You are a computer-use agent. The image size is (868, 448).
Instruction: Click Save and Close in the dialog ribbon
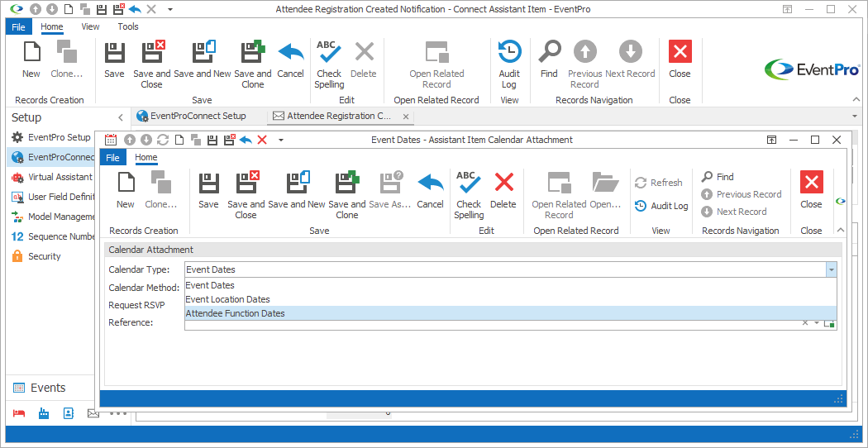pos(246,195)
